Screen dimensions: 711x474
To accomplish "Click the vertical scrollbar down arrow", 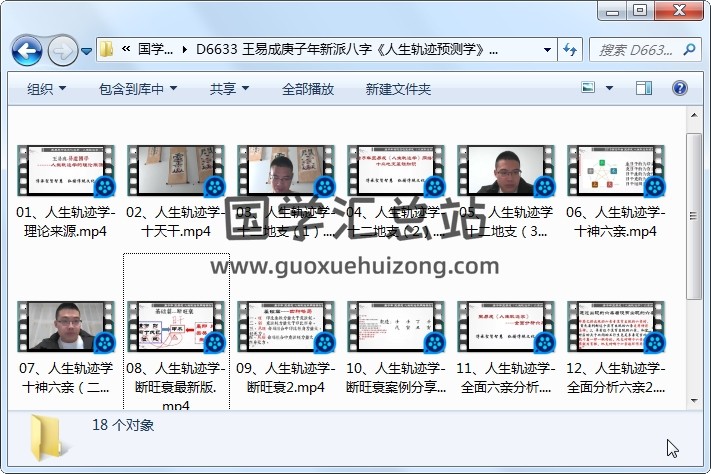I will [x=695, y=399].
